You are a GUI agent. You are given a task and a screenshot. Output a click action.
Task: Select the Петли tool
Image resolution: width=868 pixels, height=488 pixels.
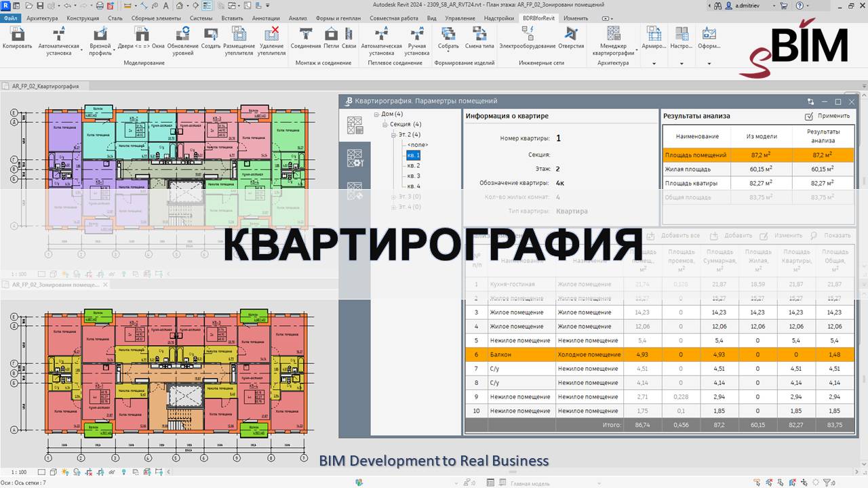tap(331, 38)
